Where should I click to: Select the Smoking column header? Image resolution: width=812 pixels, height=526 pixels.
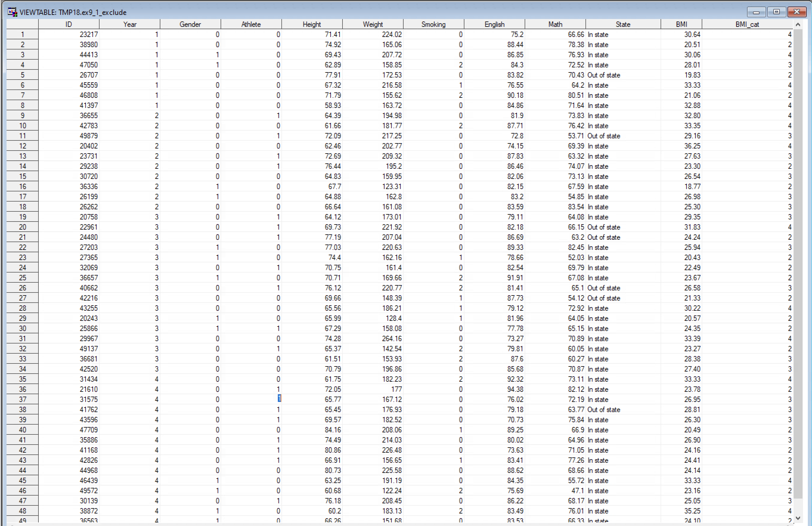pyautogui.click(x=433, y=24)
